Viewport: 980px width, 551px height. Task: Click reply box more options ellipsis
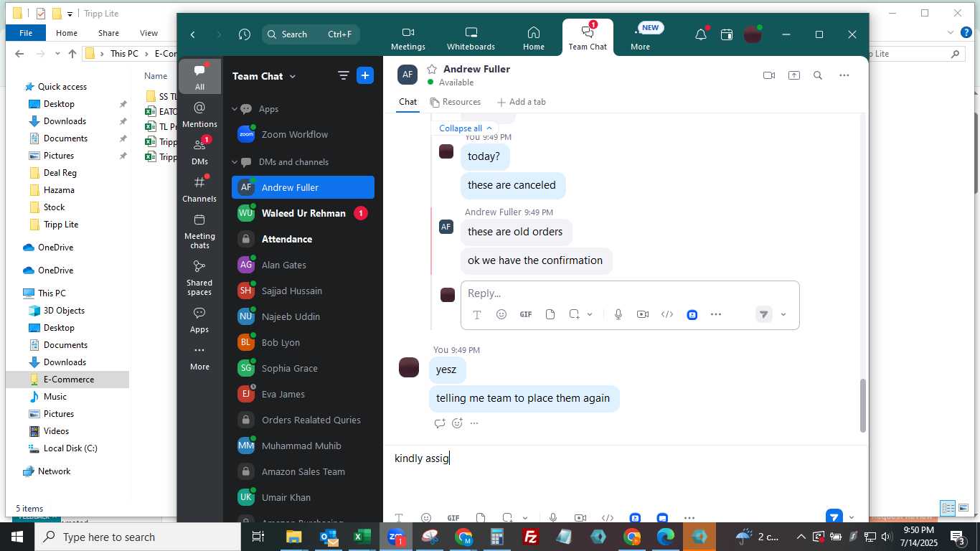pos(715,314)
